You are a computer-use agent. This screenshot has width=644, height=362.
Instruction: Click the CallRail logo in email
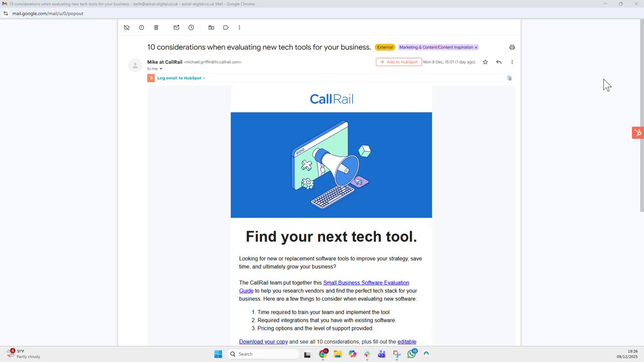[x=332, y=99]
